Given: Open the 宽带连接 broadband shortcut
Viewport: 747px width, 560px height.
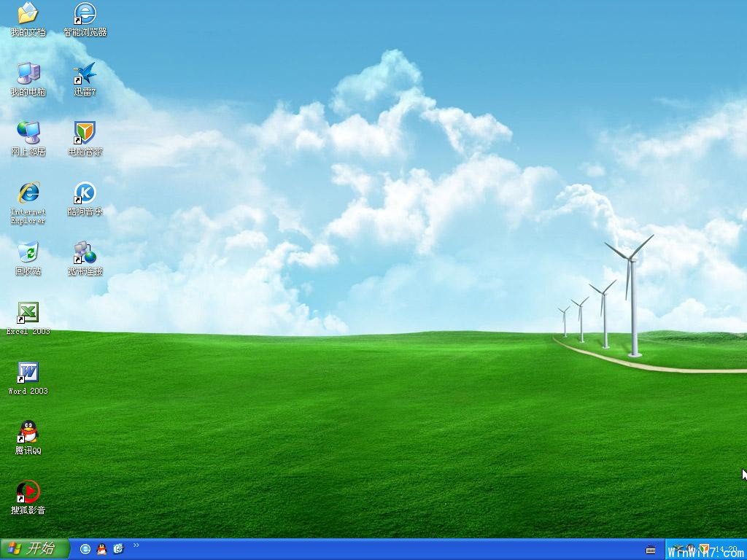Looking at the screenshot, I should pyautogui.click(x=85, y=259).
